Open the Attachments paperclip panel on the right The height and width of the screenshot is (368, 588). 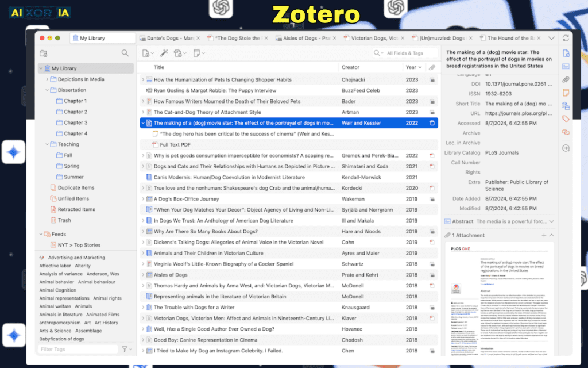click(566, 79)
